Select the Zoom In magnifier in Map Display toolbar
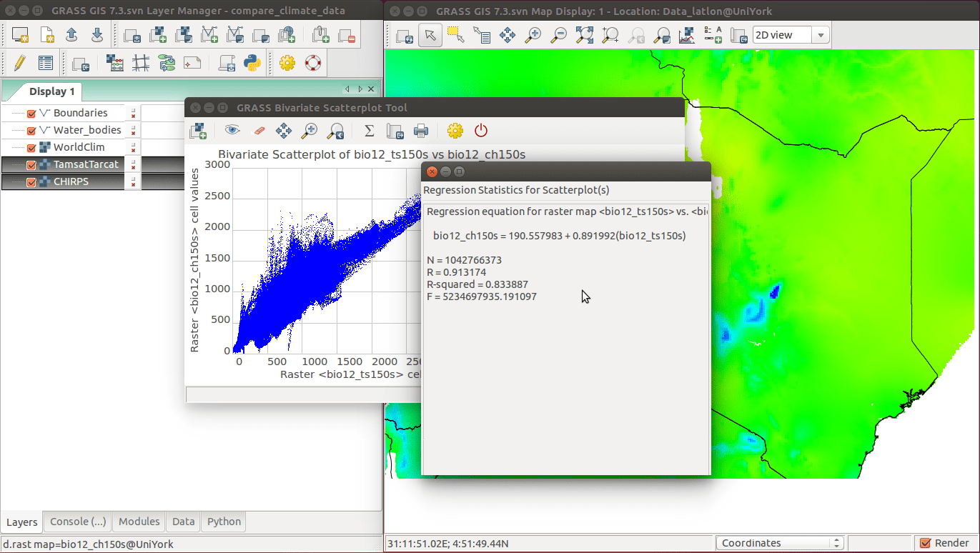The height and width of the screenshot is (553, 980). [532, 34]
